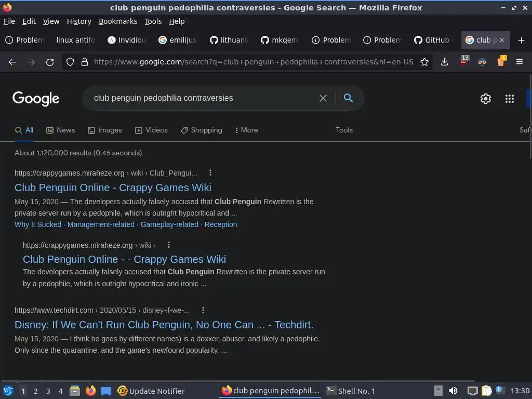Open the volume control in tray
The height and width of the screenshot is (399, 532).
point(453,391)
